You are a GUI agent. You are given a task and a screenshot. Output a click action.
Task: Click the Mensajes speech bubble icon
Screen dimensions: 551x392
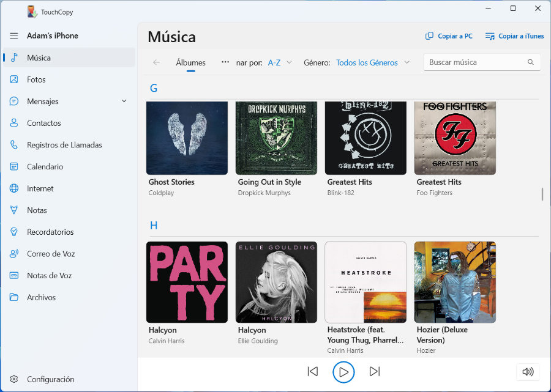click(x=14, y=101)
